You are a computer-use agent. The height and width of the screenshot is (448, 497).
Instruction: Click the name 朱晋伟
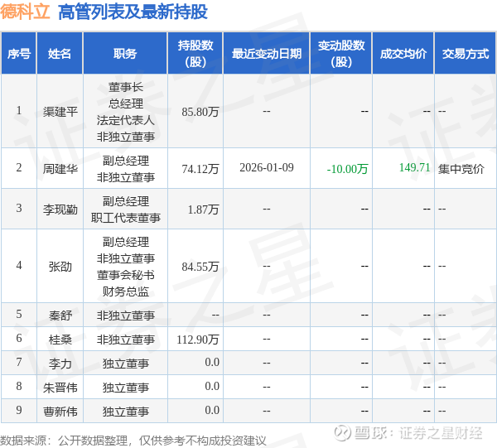point(60,388)
